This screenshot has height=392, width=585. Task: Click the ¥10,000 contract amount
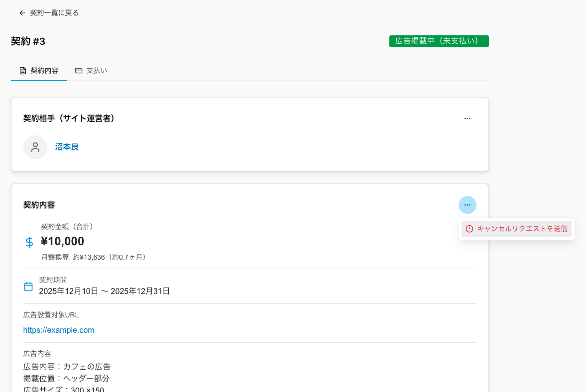point(63,242)
